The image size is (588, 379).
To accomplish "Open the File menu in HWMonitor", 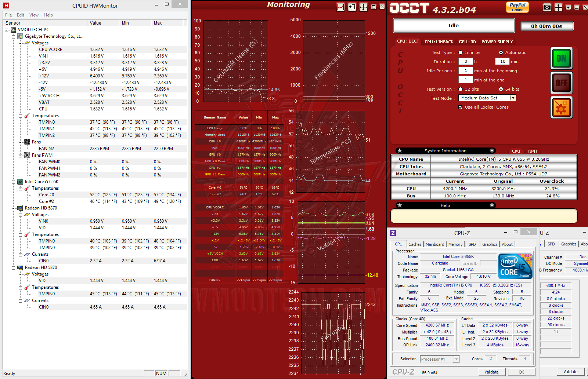I will [x=8, y=15].
